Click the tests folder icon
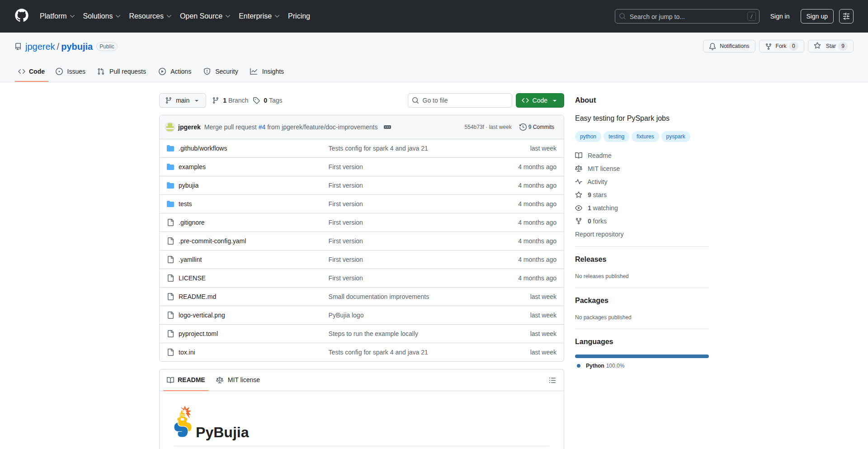Viewport: 868px width, 449px height. [x=170, y=204]
